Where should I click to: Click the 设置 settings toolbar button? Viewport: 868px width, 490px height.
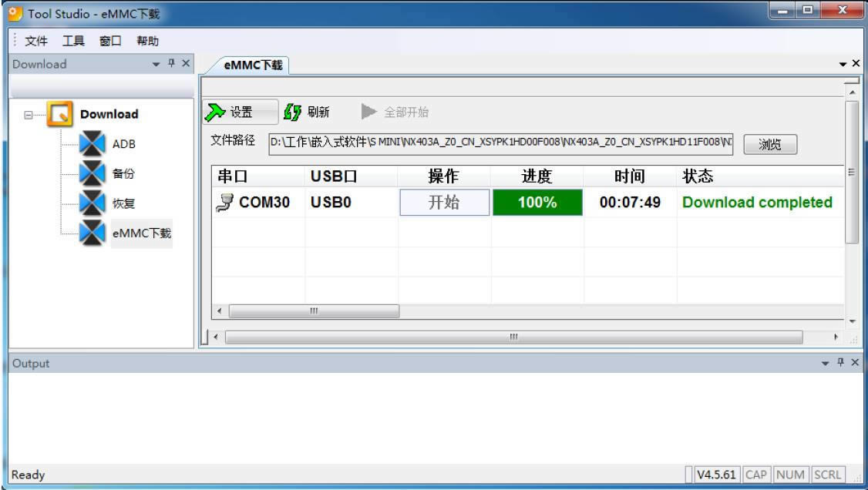pos(230,112)
